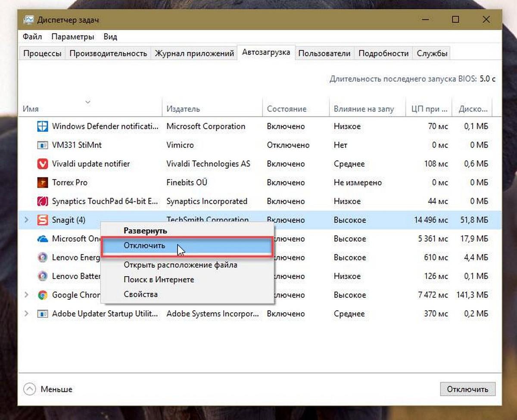Select the Автозагрузка tab

point(266,53)
